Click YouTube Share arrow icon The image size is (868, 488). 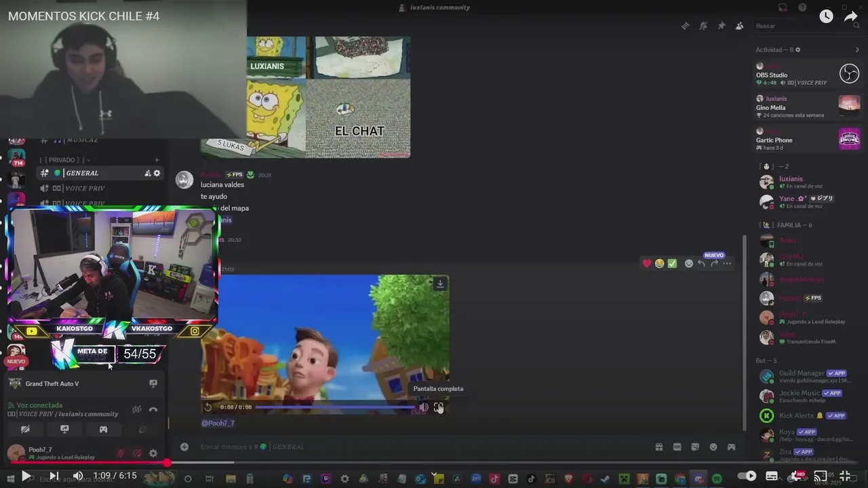click(x=851, y=17)
